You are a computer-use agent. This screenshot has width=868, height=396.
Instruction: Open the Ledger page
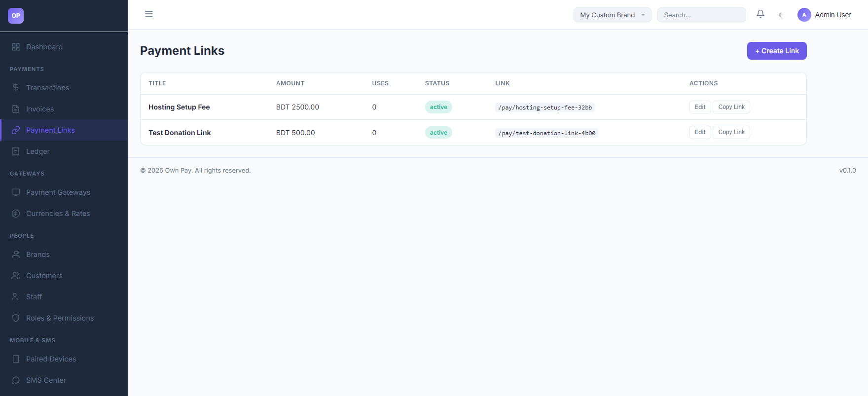click(x=64, y=151)
